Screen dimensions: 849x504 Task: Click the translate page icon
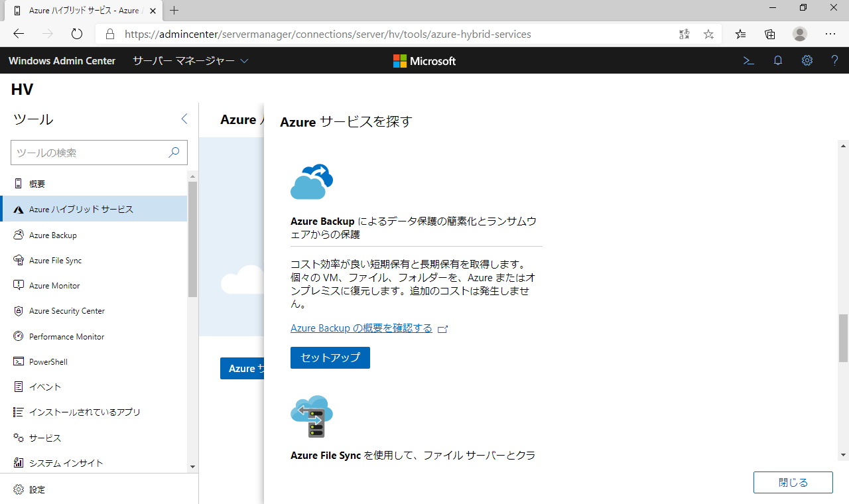(685, 34)
